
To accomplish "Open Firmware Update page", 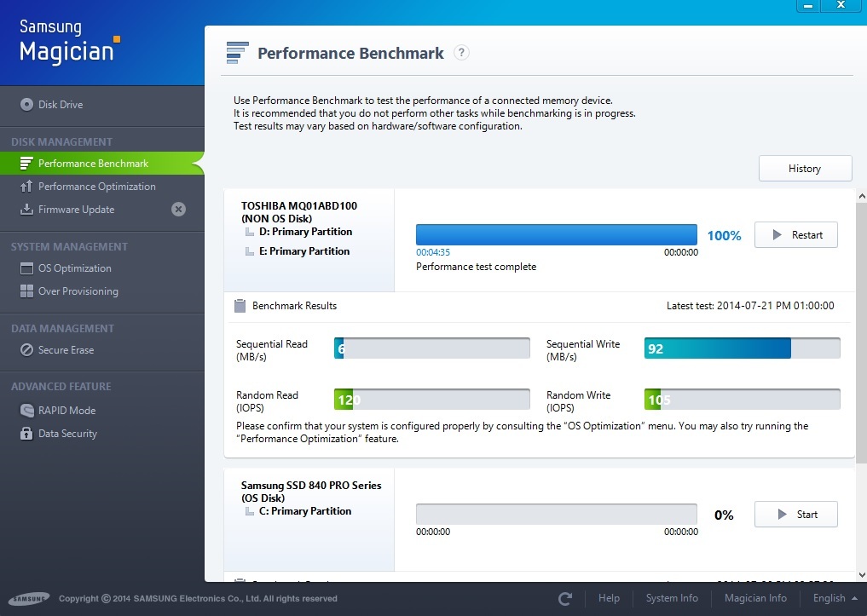I will (77, 210).
